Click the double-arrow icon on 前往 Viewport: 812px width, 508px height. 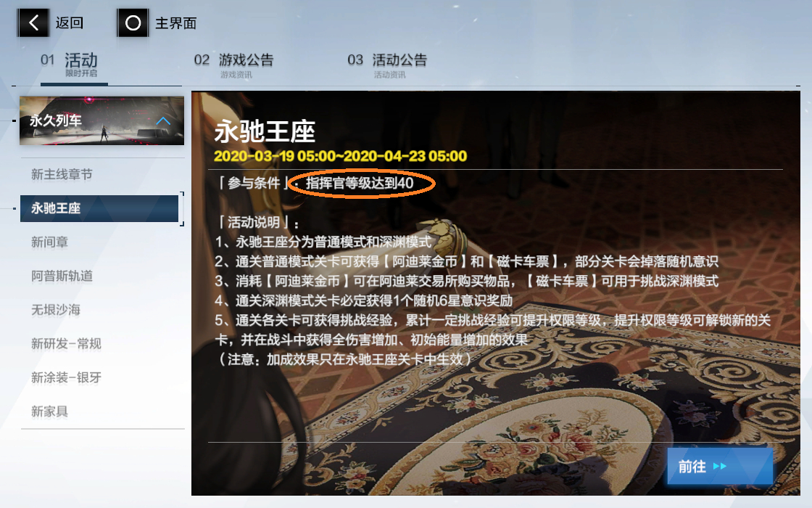click(720, 467)
